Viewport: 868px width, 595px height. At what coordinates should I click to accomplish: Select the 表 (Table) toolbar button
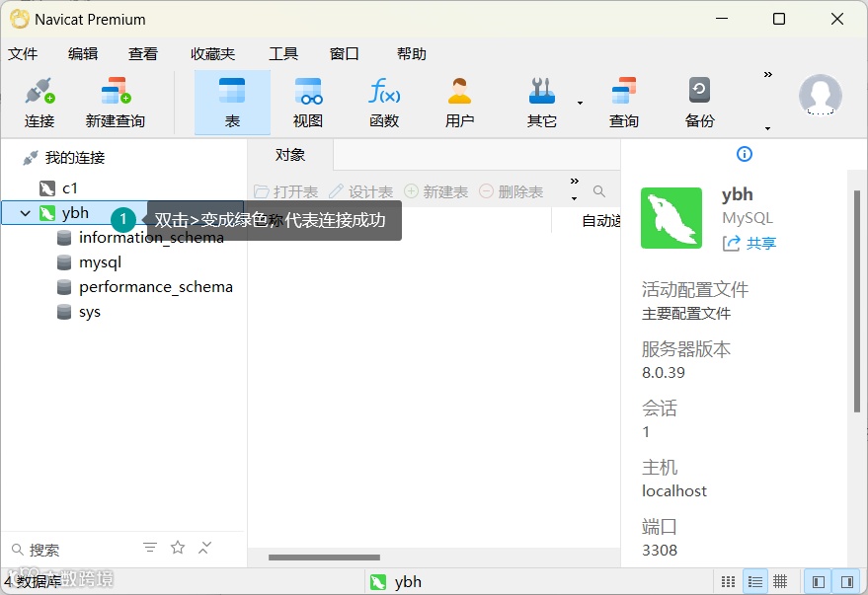click(x=232, y=103)
